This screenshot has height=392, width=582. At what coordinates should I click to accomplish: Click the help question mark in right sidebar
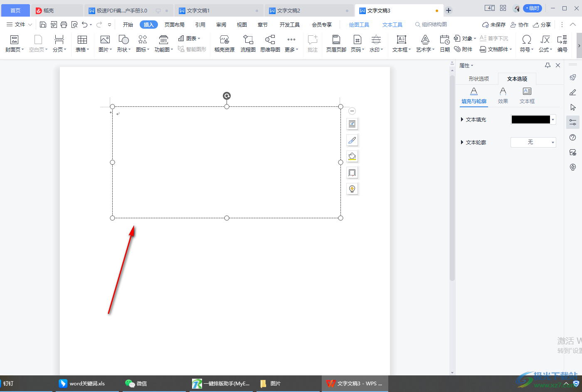tap(573, 137)
